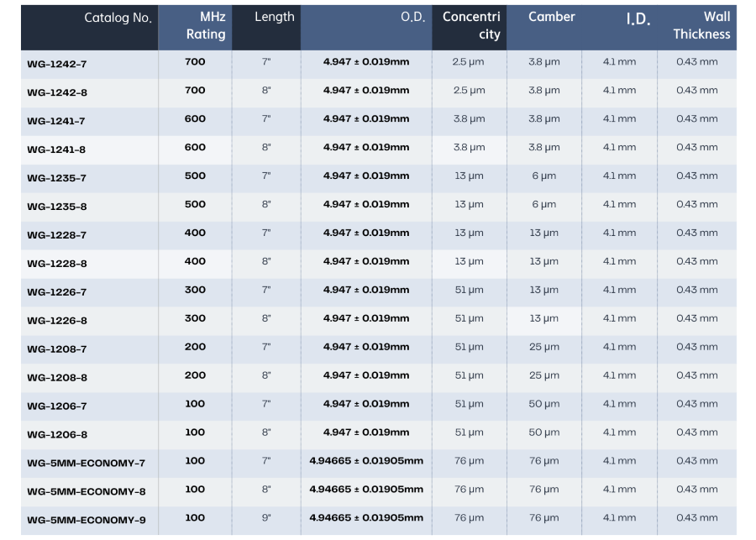Select catalog entry WG-1208-8
Screen dimensions: 756x540
[x=57, y=378]
